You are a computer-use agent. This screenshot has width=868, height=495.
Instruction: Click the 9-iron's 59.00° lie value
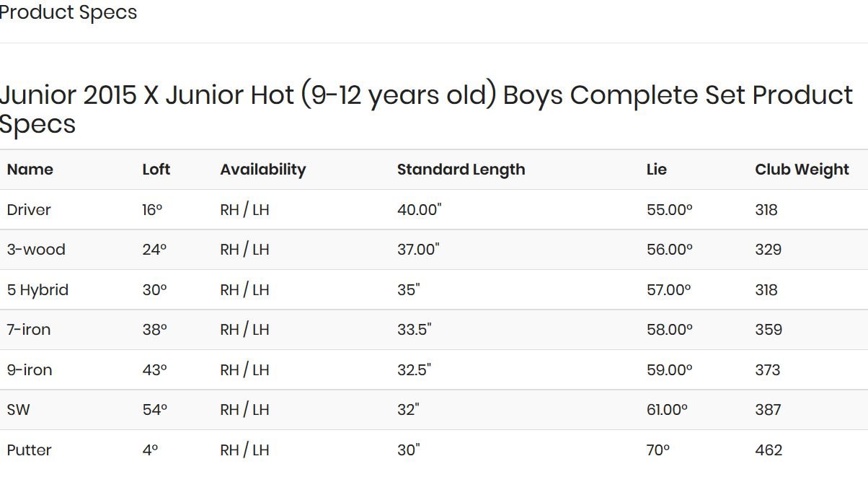(x=669, y=370)
